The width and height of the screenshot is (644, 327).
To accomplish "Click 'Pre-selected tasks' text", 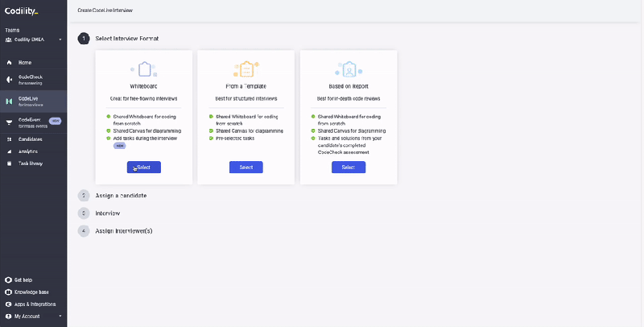I will coord(235,139).
